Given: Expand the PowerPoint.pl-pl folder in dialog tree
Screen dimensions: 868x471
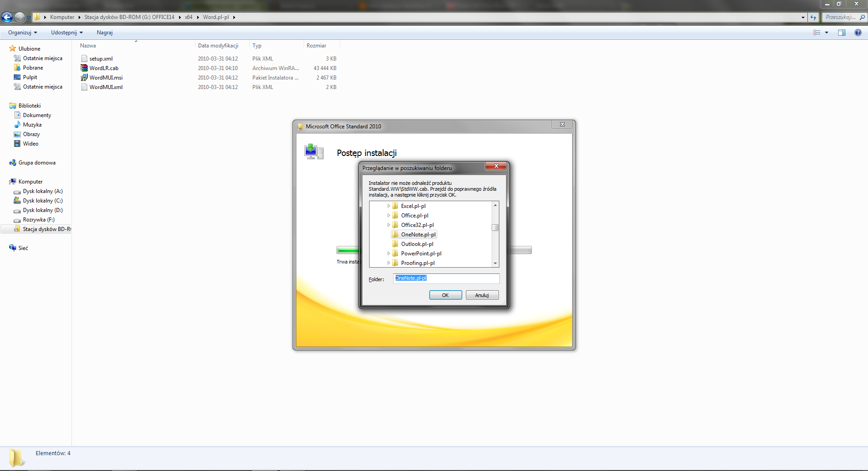Looking at the screenshot, I should click(x=389, y=254).
